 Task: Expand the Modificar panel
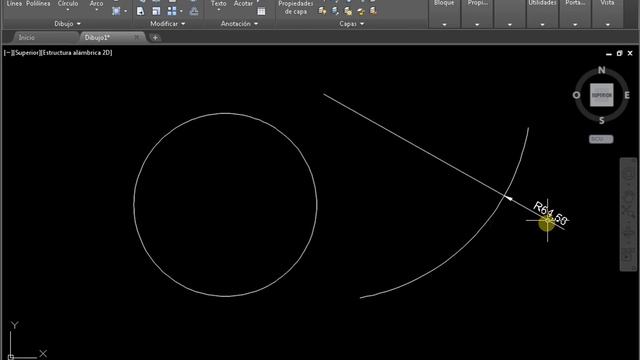167,24
